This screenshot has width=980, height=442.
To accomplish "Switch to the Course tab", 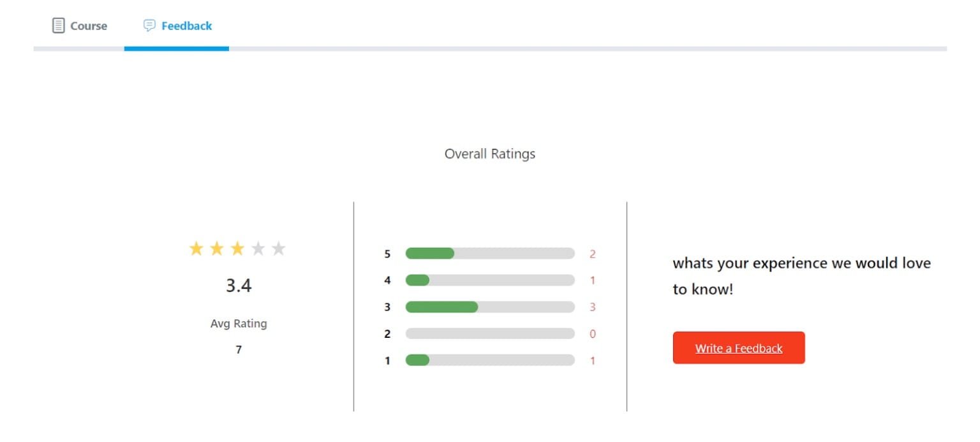I will pos(79,26).
